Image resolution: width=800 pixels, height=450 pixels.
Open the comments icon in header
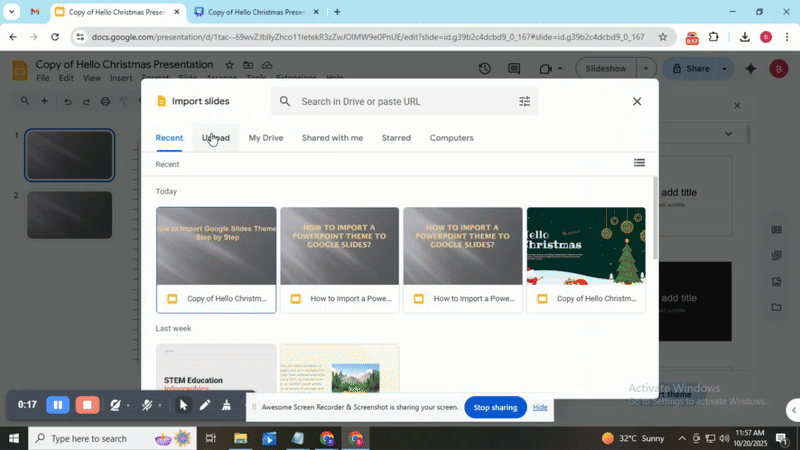(x=516, y=69)
